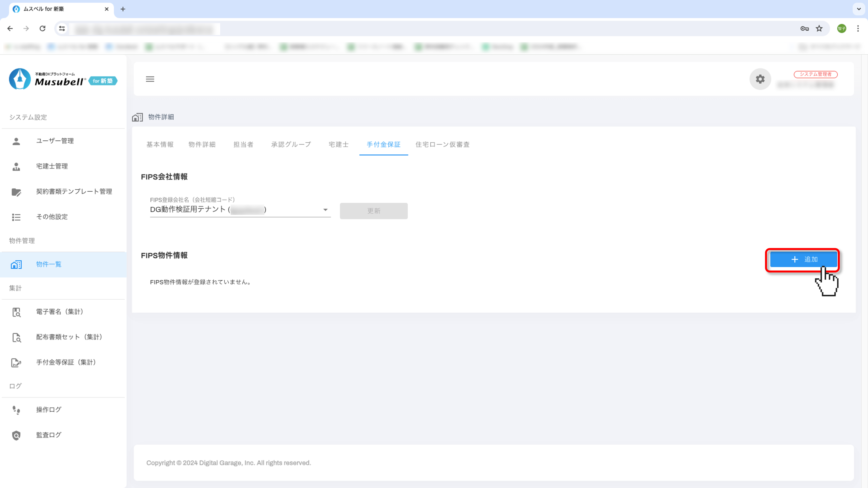Open ユーザー管理 in the sidebar
Viewport: 868px width, 488px height.
tap(55, 141)
